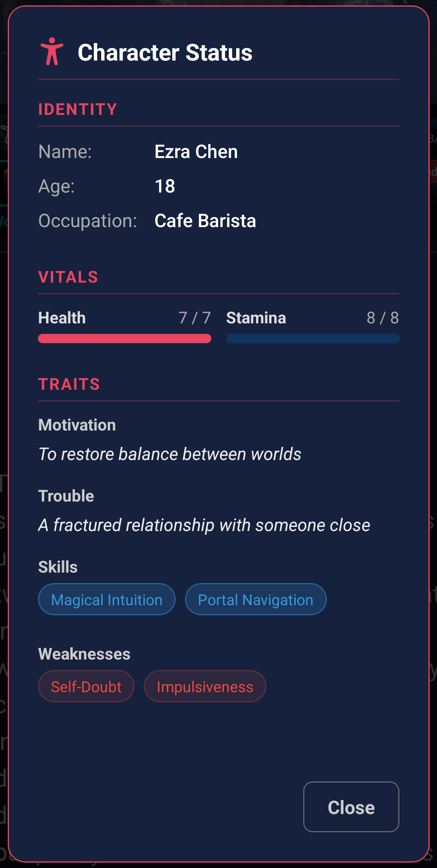The image size is (437, 868).
Task: Click the TRAITS section header
Action: [x=69, y=384]
